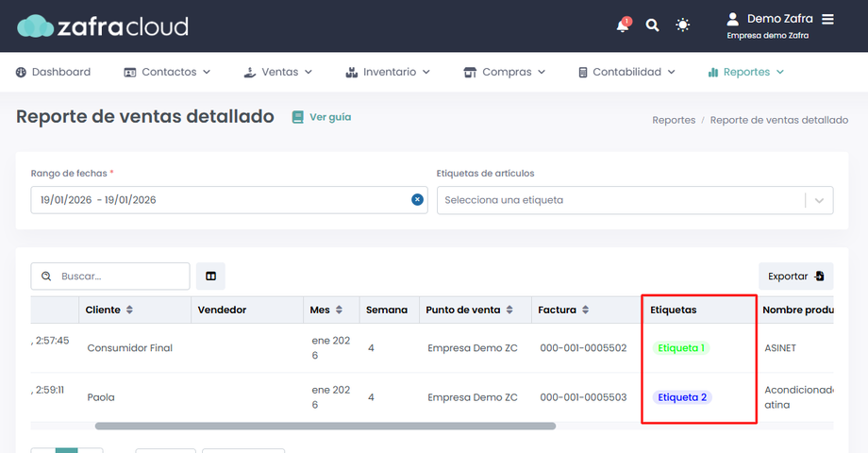This screenshot has height=453, width=868.
Task: Follow the Reportes breadcrumb link
Action: click(674, 120)
